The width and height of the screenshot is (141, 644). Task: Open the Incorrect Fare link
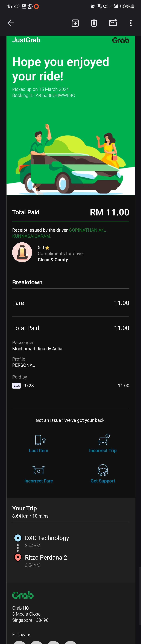click(x=39, y=481)
